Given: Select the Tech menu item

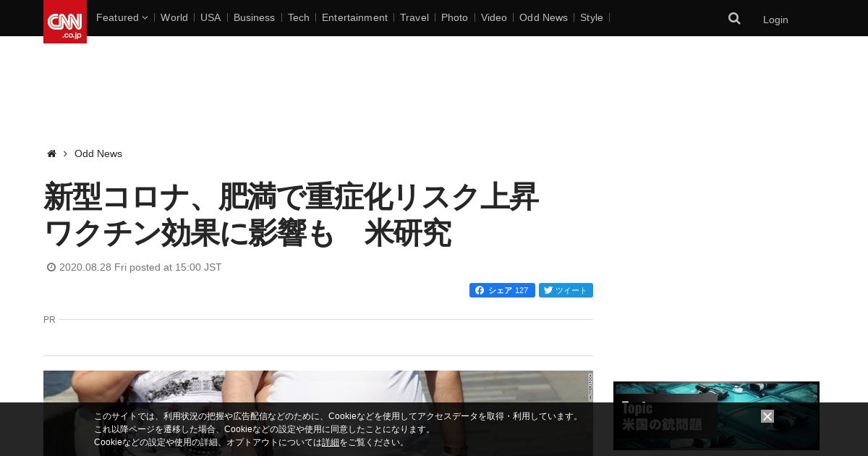Looking at the screenshot, I should pyautogui.click(x=299, y=17).
